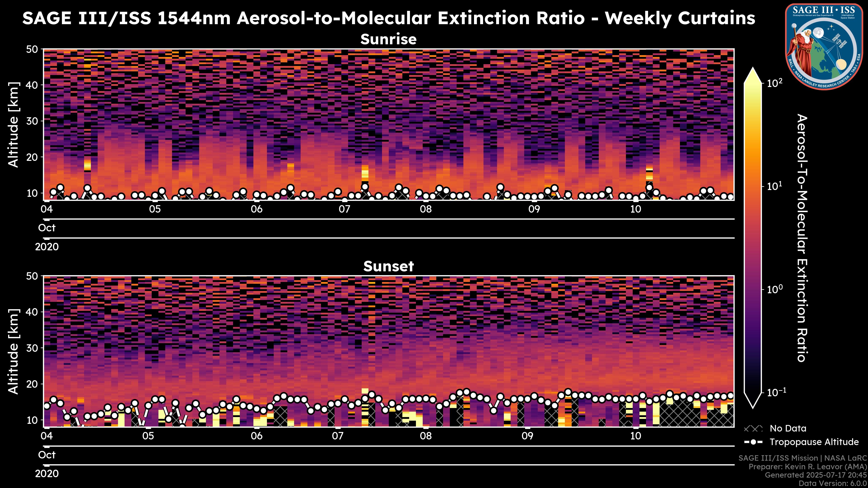Image resolution: width=868 pixels, height=488 pixels.
Task: Click the 09 date tick under Sunset plot
Action: tap(527, 436)
